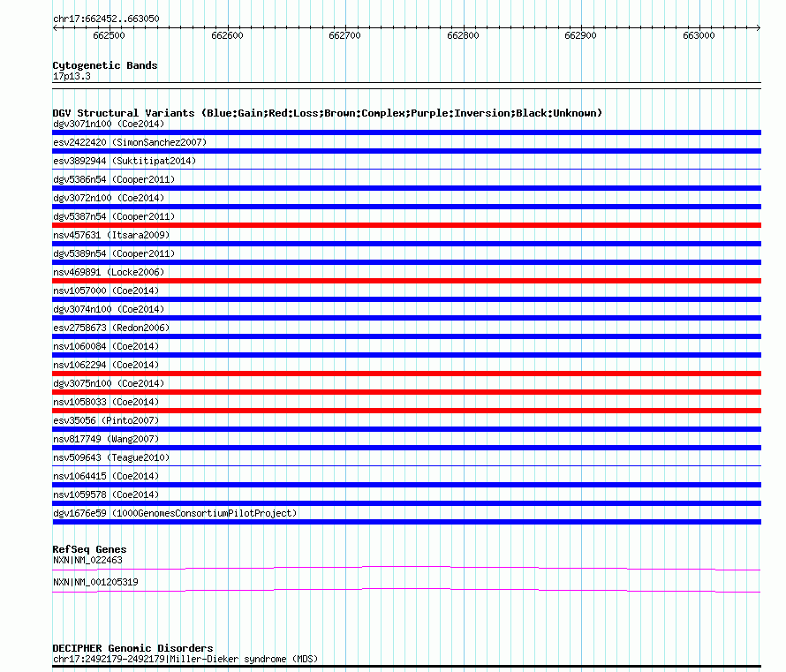Screen dimensions: 786x672
Task: Open variant nsv457631 (Itsara2009)
Action: (111, 235)
